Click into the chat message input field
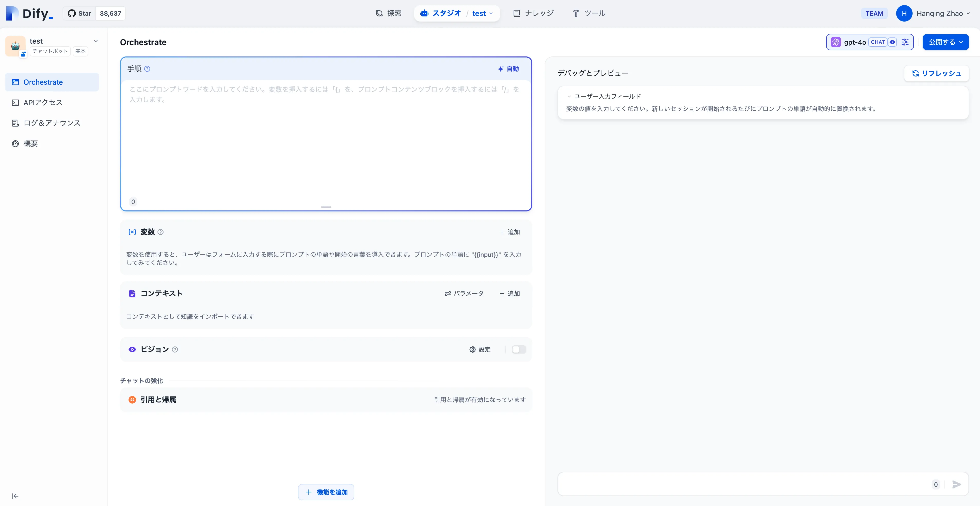This screenshot has width=980, height=506. click(742, 484)
